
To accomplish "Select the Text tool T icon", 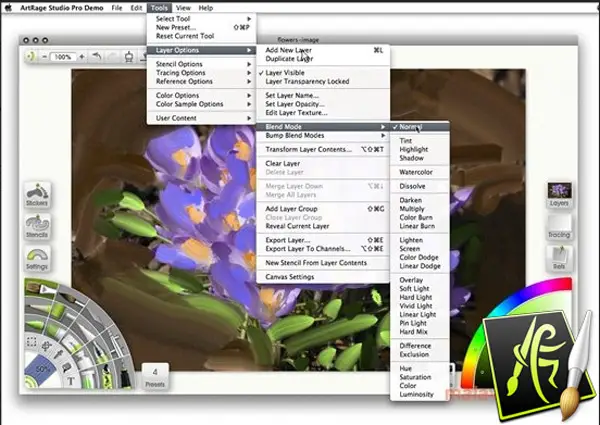I will tap(71, 381).
